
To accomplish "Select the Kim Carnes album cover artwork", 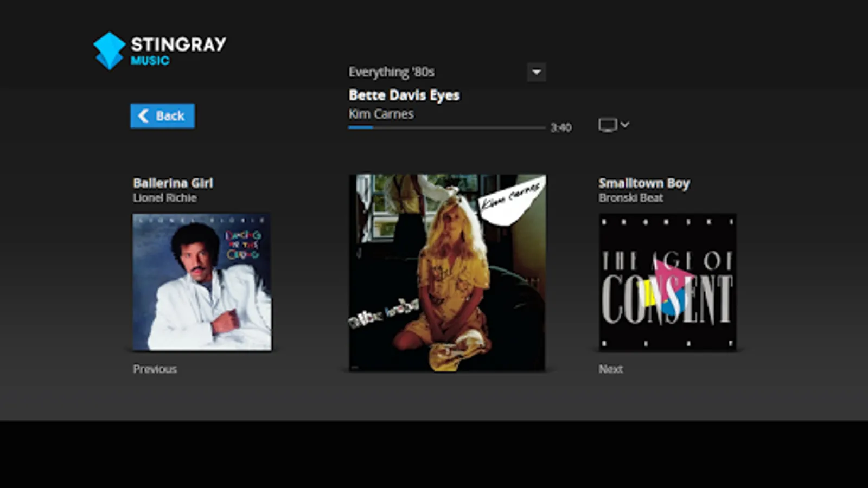I will (x=447, y=273).
